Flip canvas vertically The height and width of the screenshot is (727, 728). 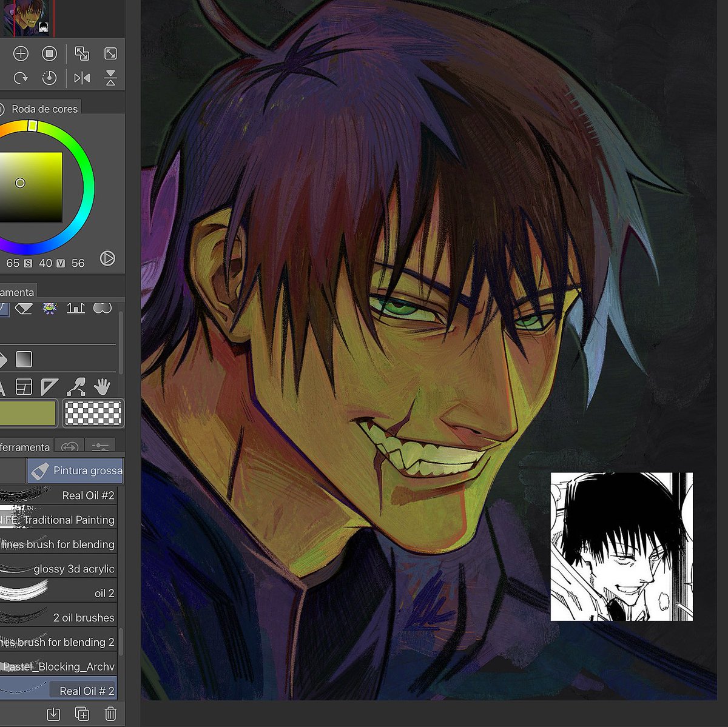(x=110, y=78)
